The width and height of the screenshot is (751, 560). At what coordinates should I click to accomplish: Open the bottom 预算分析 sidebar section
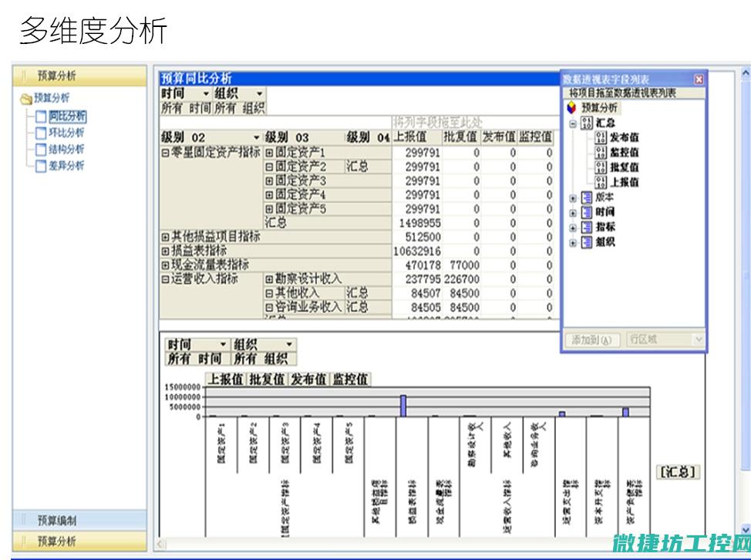(79, 541)
